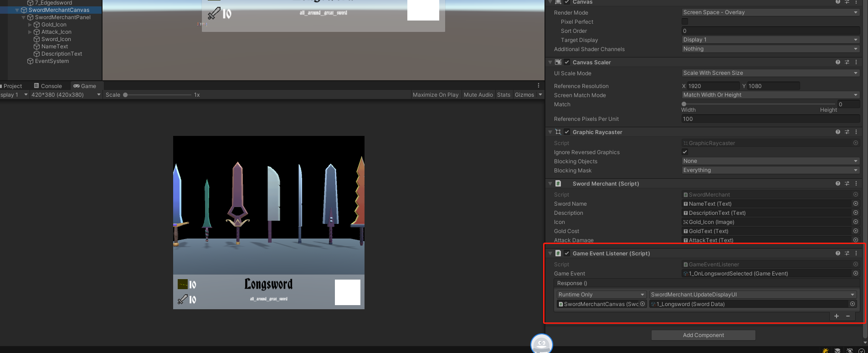Open Graphic Raycaster preset selector icon
Screen dimensions: 868x353
[847, 132]
